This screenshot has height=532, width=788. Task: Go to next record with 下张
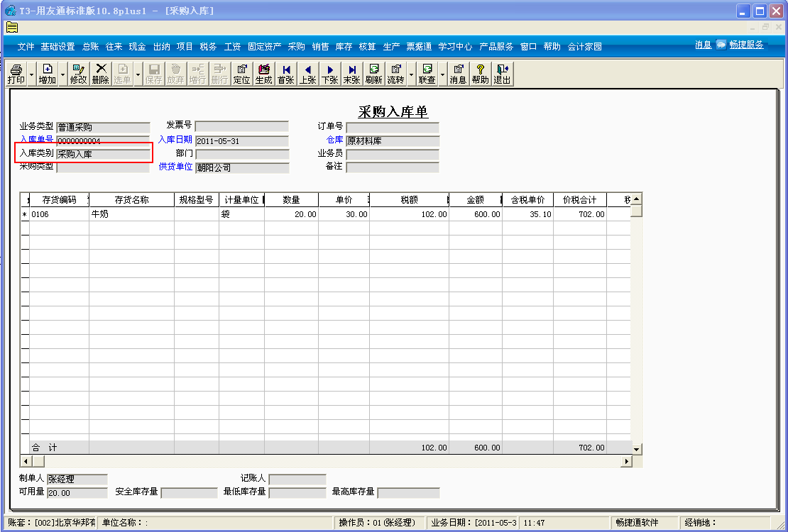point(329,74)
